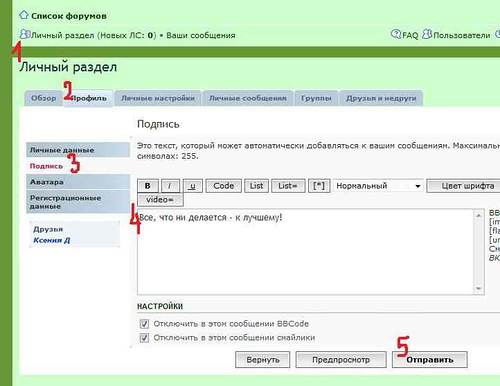Click the Вернуть button
Image resolution: width=500 pixels, height=386 pixels.
263,360
